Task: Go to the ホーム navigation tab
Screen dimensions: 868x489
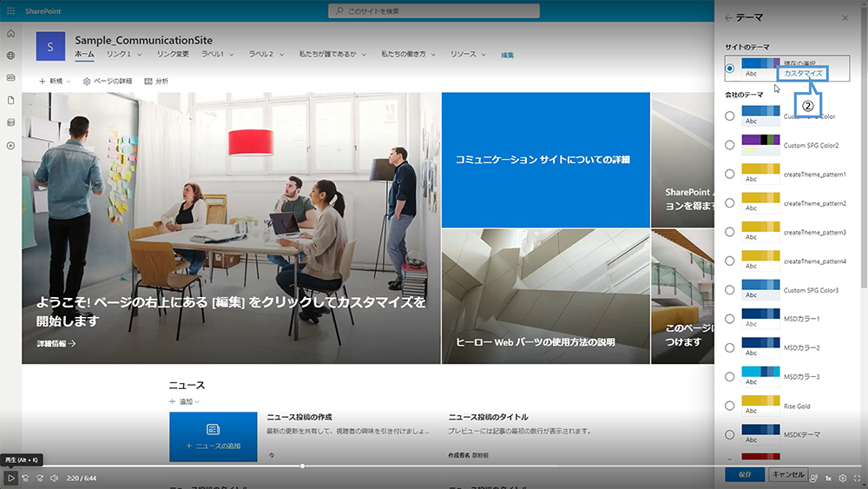Action: click(x=84, y=54)
